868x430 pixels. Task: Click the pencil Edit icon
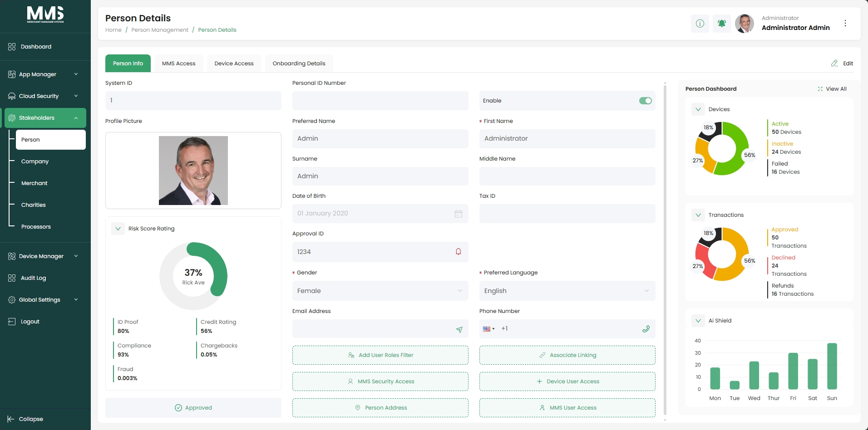tap(834, 64)
